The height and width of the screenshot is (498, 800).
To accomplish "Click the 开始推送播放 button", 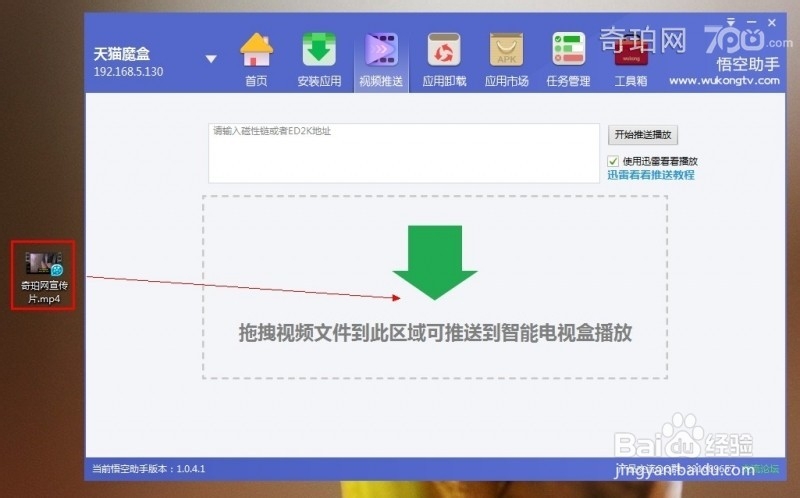I will coord(643,135).
